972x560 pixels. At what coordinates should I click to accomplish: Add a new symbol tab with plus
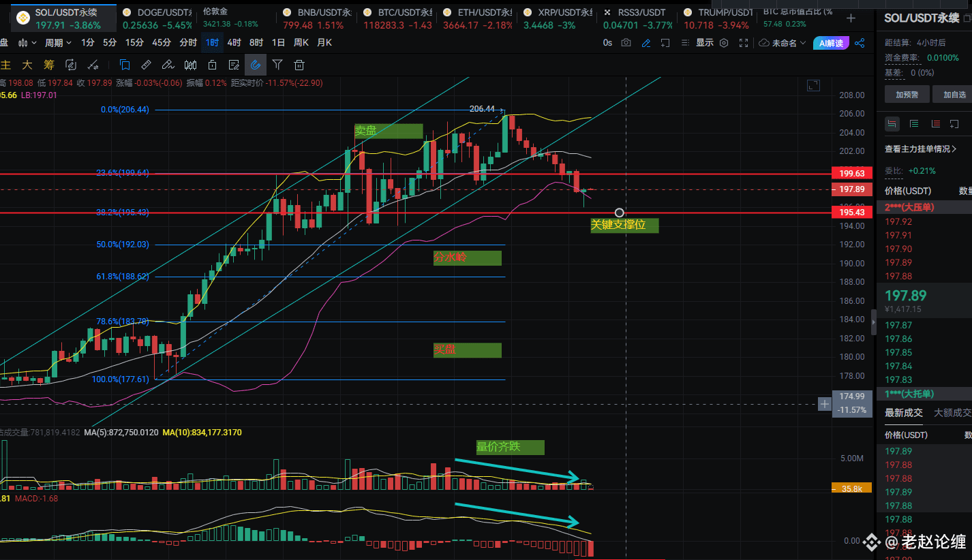(851, 18)
